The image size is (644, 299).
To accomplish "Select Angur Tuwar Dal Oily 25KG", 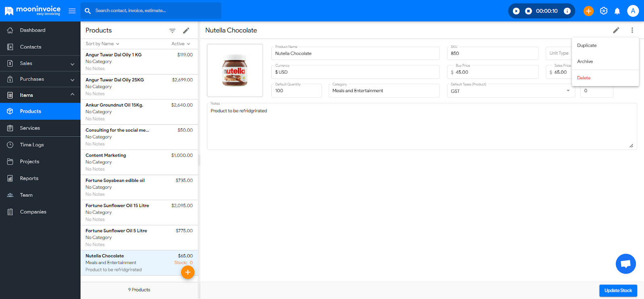I will tap(139, 87).
